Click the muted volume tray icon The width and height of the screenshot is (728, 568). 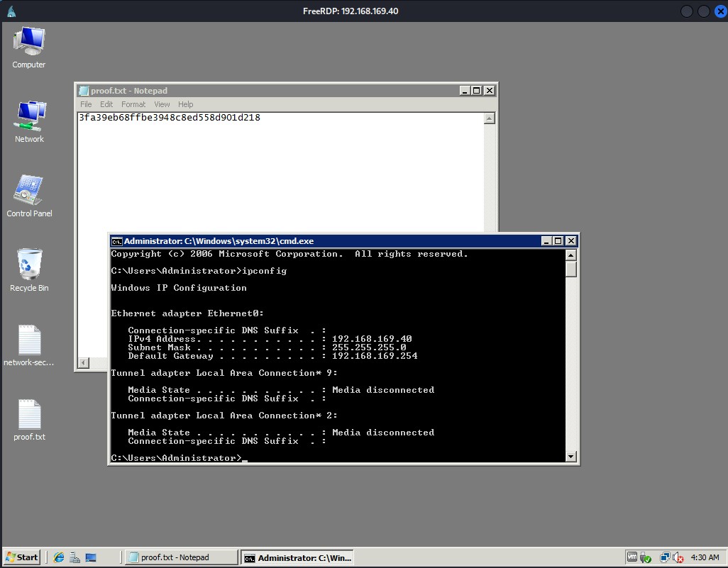(x=678, y=558)
